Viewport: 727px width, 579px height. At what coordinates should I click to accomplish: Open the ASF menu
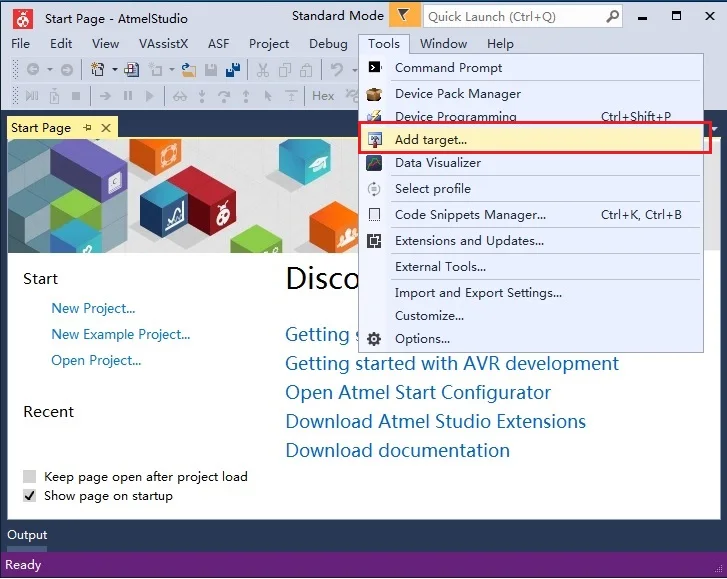[x=218, y=44]
